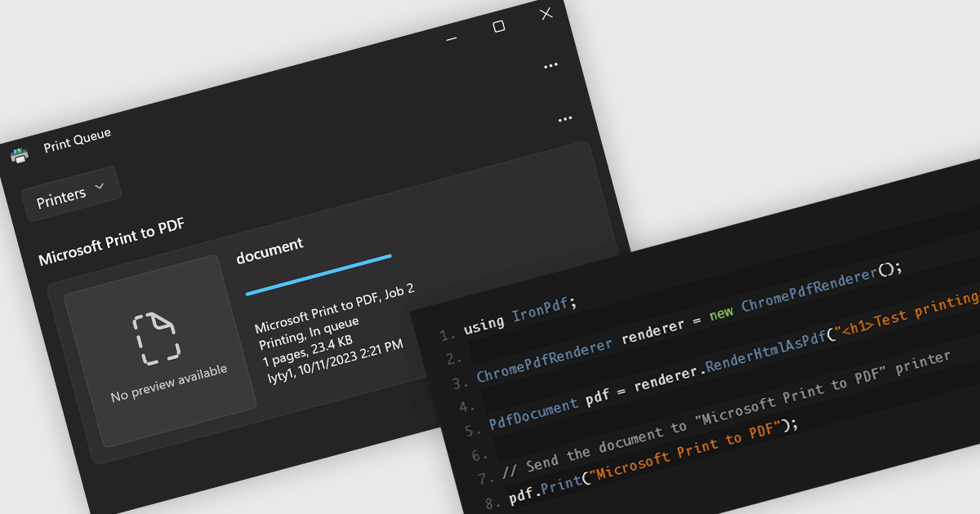This screenshot has width=980, height=514.
Task: Click the 'Printing, In queue' status text
Action: [x=310, y=331]
